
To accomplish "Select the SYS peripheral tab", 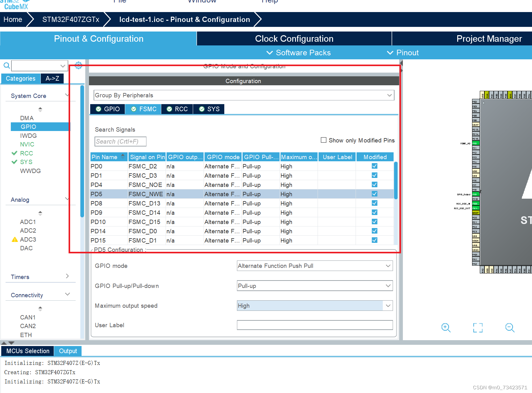I will (209, 109).
